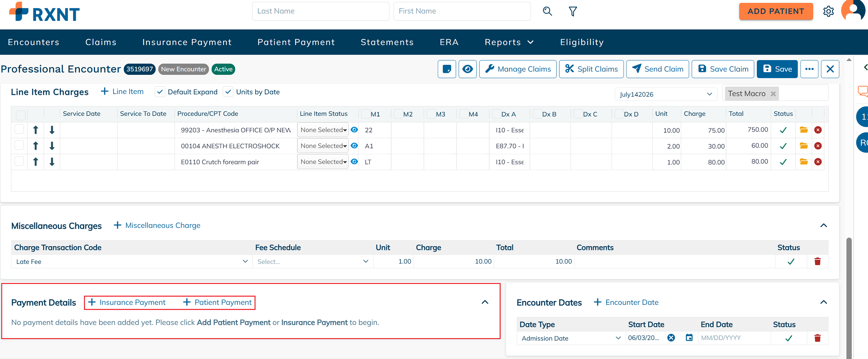Move the 00104 ANESTH line item down
Screen dimensions: 868x359
coord(52,146)
